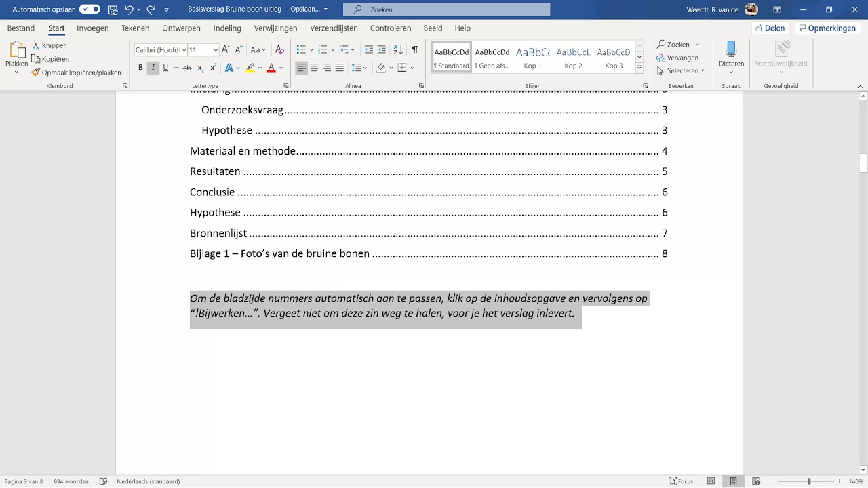
Task: Click the Plakken clipboard icon
Action: click(x=16, y=50)
